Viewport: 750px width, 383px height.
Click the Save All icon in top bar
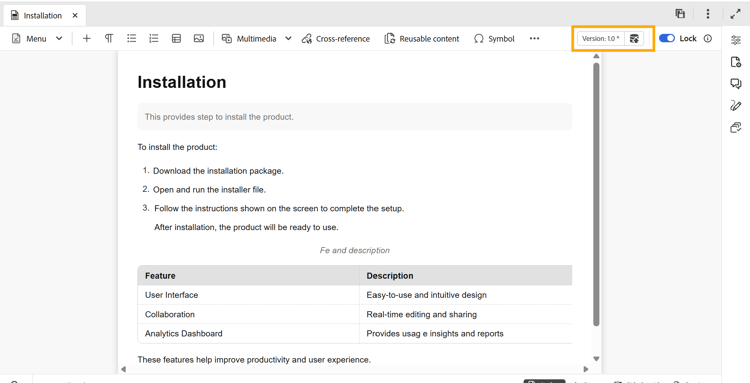(680, 14)
